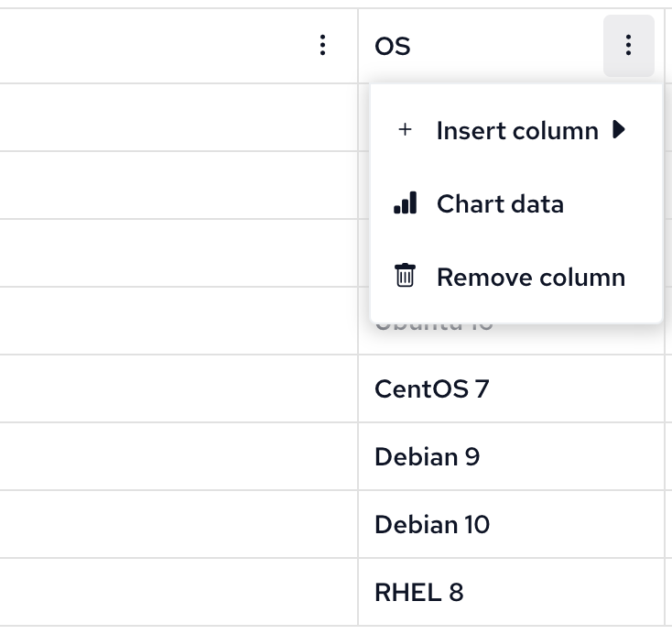This screenshot has height=634, width=672.
Task: Choose Chart data from the menu
Action: tap(516, 203)
